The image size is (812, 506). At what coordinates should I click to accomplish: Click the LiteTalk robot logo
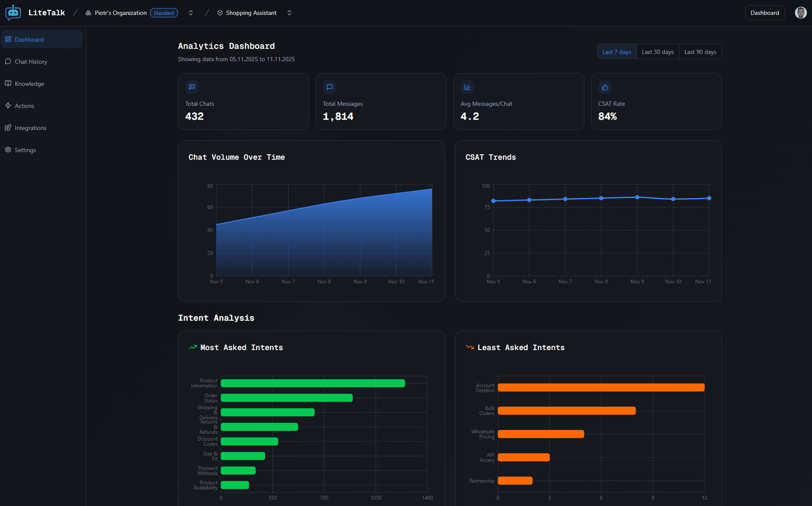click(x=13, y=12)
